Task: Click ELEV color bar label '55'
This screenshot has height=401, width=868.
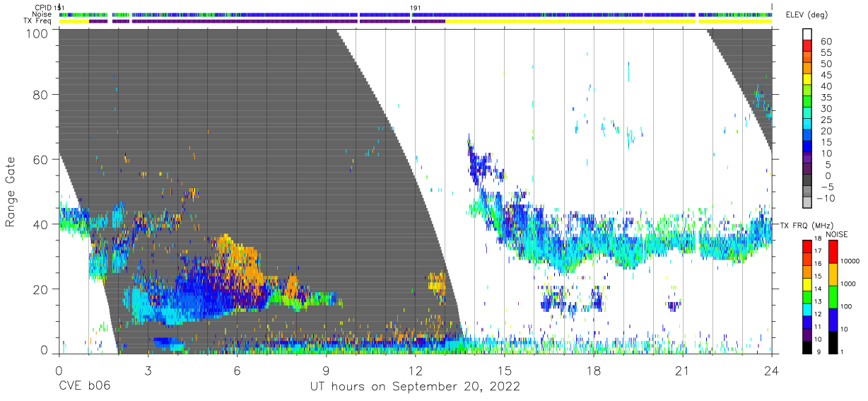Action: tap(825, 53)
